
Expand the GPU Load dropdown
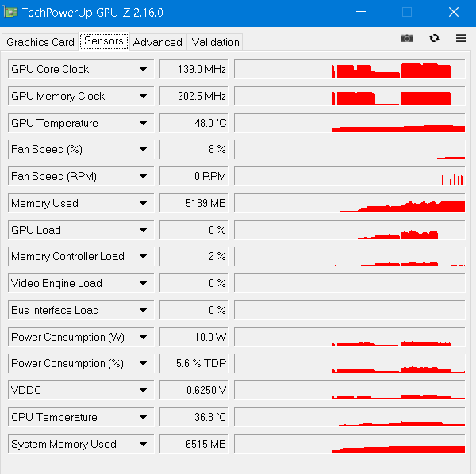[143, 230]
